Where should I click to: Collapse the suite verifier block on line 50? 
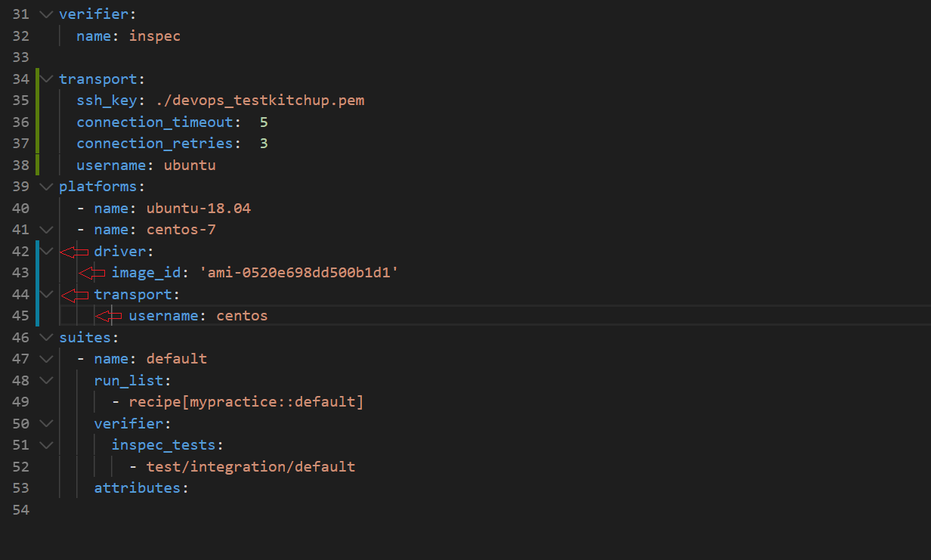point(45,423)
